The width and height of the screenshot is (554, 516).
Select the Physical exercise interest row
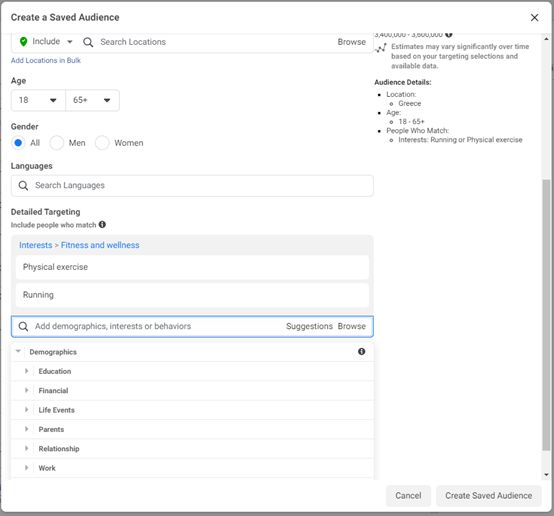point(192,267)
